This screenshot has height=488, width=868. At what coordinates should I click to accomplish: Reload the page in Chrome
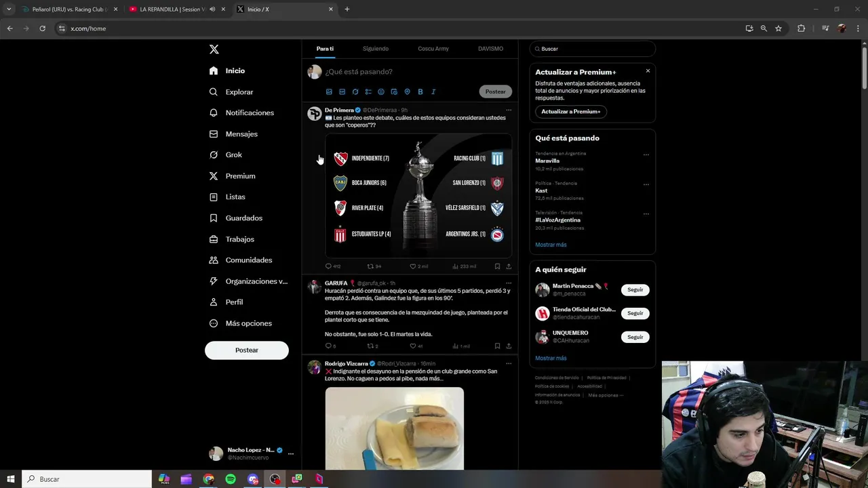pyautogui.click(x=42, y=28)
